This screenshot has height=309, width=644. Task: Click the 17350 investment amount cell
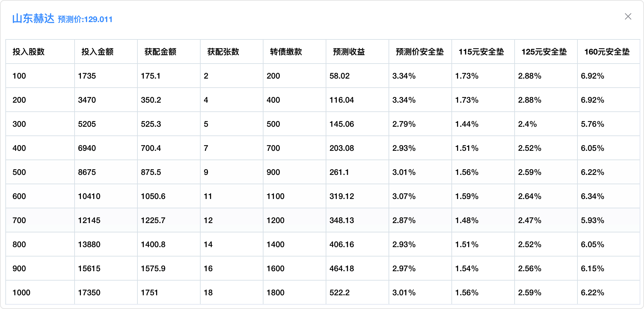[89, 293]
